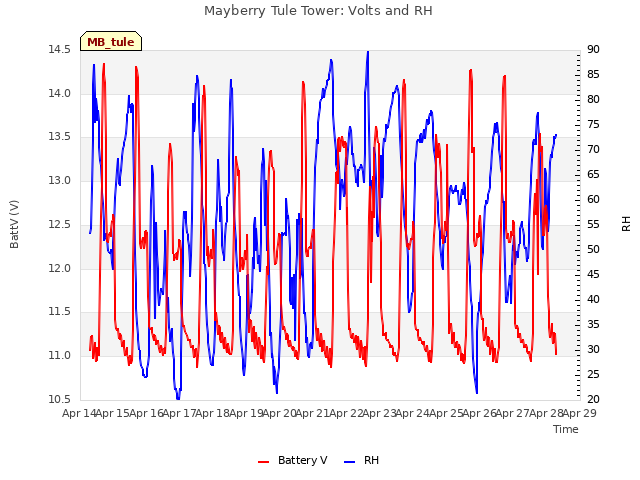
Task: Click the 12.5 left axis tick label
Action: [60, 224]
